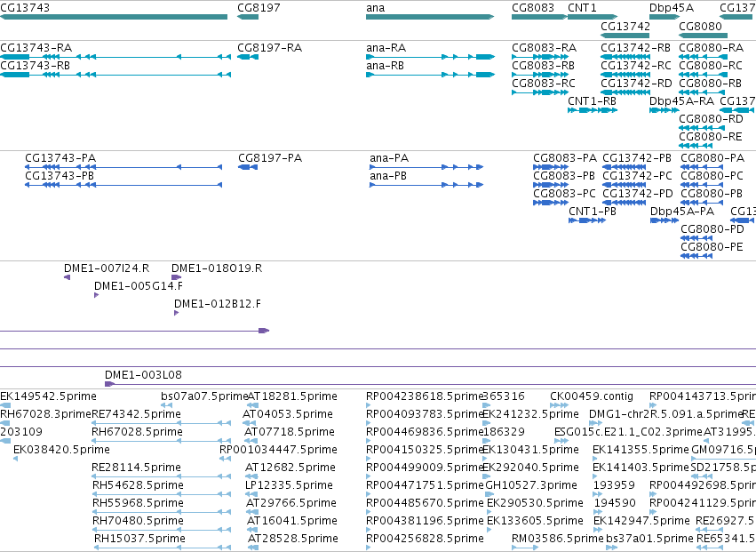Click the CG13742 gene label

coord(625,26)
